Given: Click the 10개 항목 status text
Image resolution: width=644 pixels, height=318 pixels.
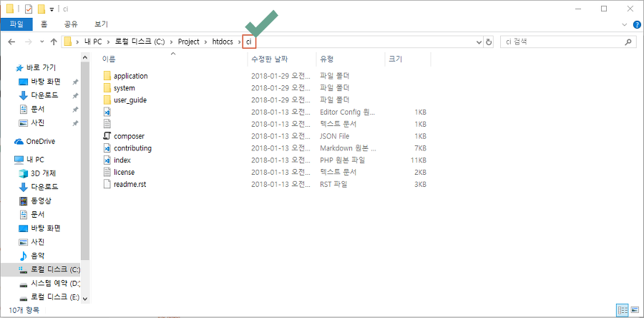Looking at the screenshot, I should click(24, 310).
